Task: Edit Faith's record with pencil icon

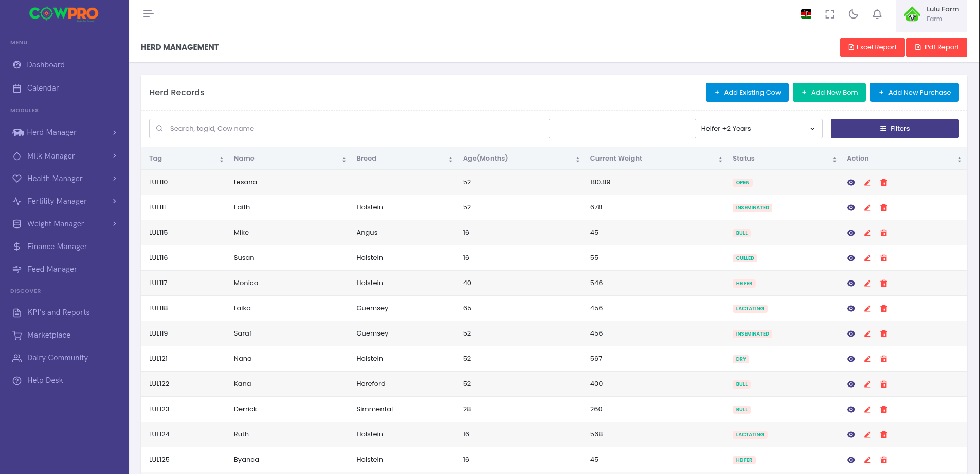Action: [x=867, y=208]
